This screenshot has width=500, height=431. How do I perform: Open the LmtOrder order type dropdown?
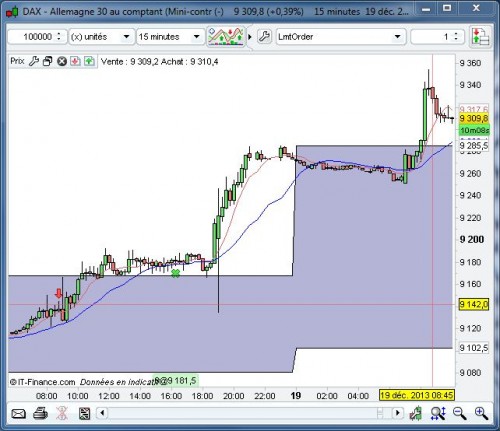point(397,37)
